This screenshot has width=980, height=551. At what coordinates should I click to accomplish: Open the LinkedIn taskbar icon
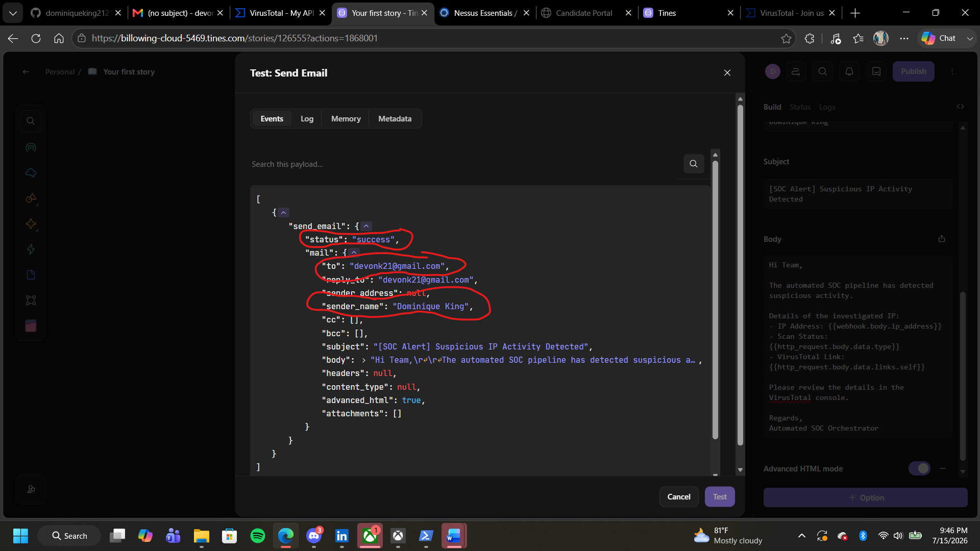(x=341, y=536)
